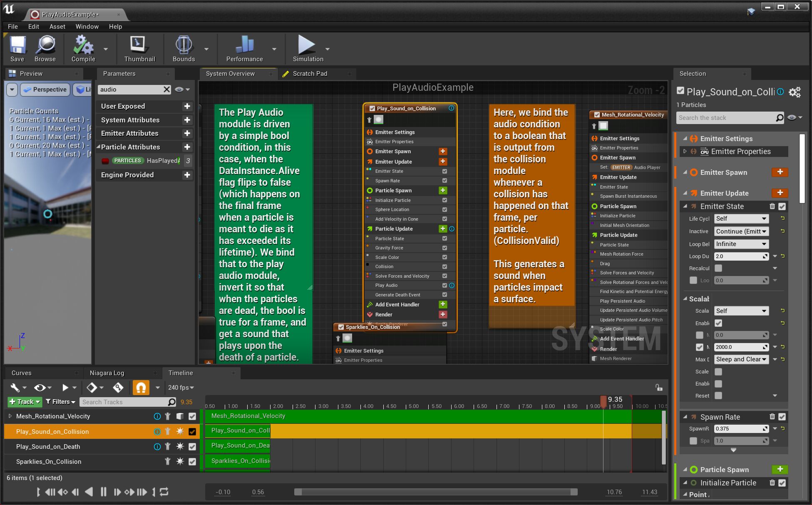This screenshot has width=812, height=505.
Task: Toggle isolation star on Play_Sound_on_Death track
Action: (180, 446)
